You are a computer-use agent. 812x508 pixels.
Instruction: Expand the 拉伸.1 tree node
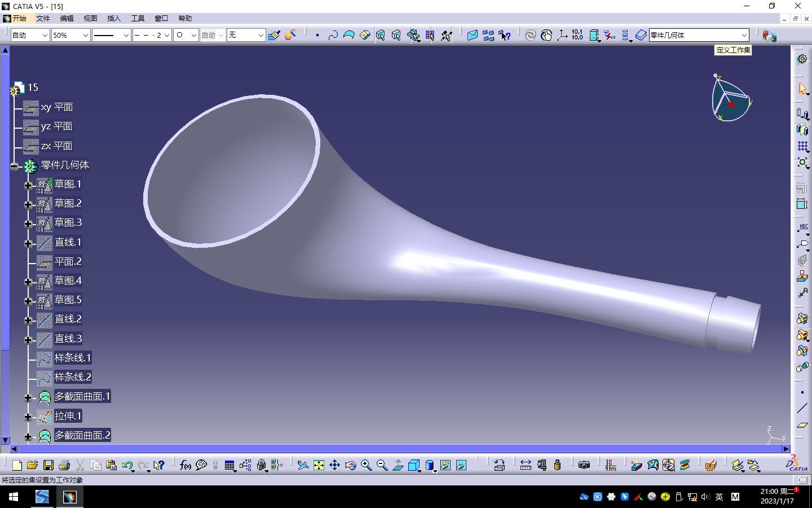point(28,417)
